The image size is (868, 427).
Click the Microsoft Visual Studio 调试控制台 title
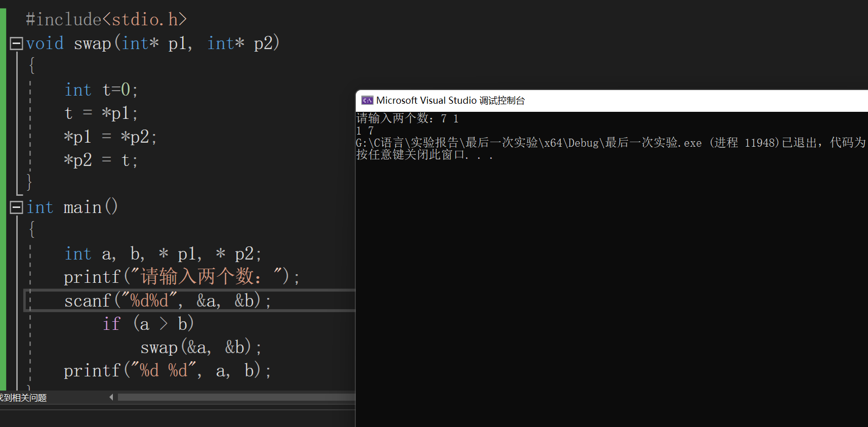pyautogui.click(x=450, y=100)
